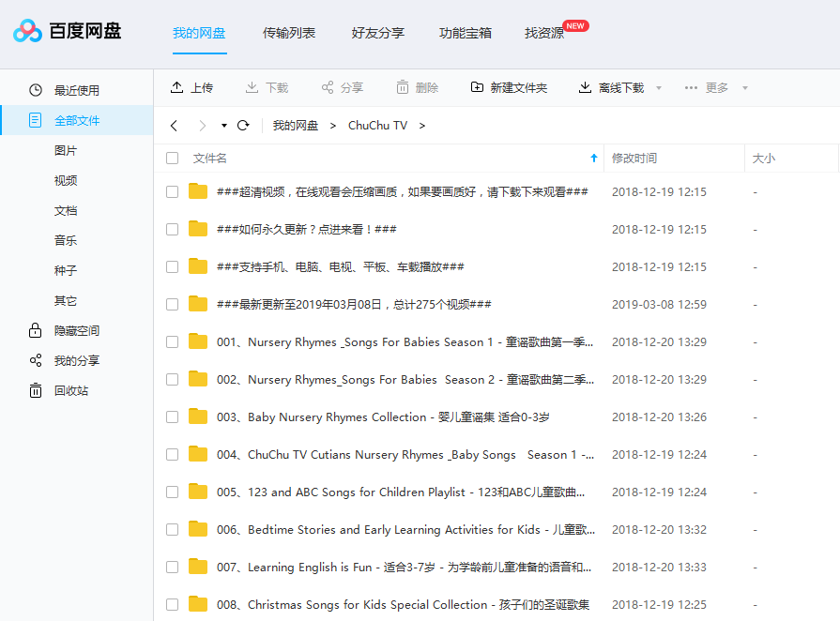Image resolution: width=840 pixels, height=621 pixels.
Task: Open folder 004、ChuChu TV Cutians Nursery Rhymes
Action: point(405,455)
